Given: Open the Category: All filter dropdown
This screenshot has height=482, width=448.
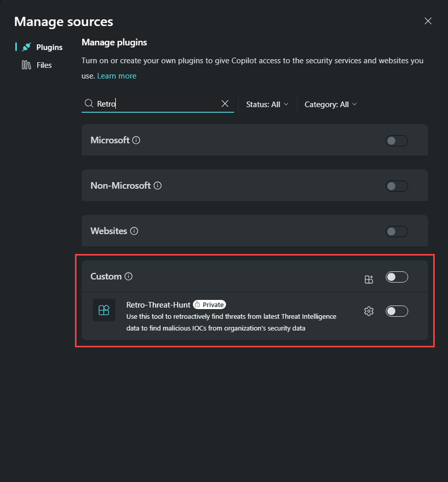Looking at the screenshot, I should pos(331,105).
